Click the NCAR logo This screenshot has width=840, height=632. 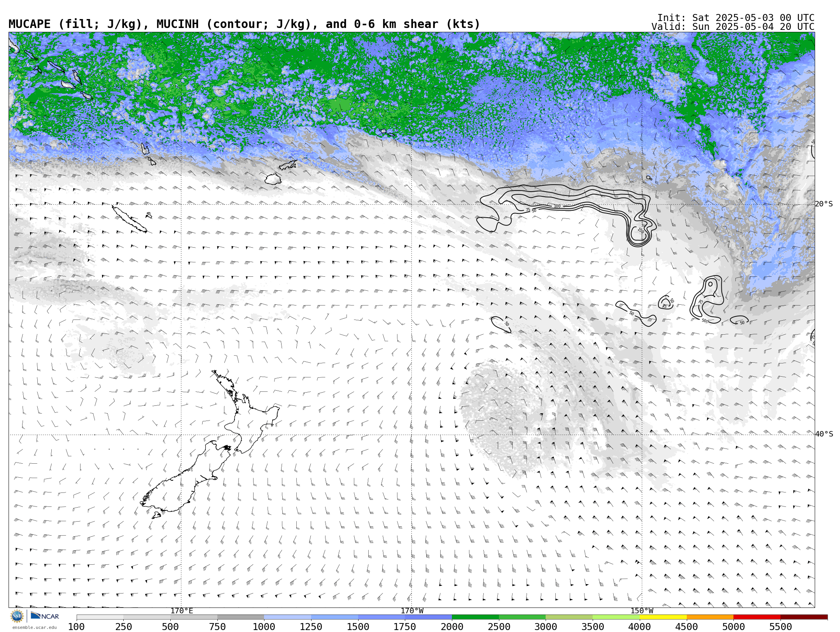45,616
